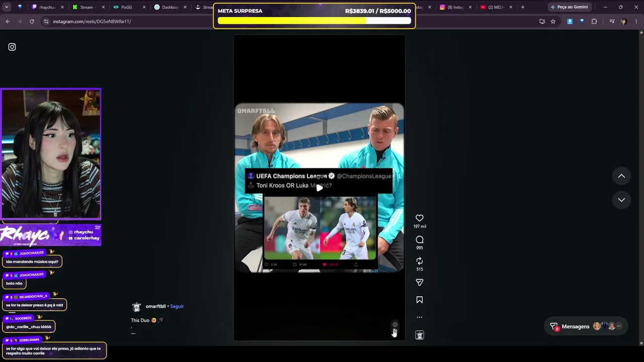
Task: Click the Peça ao Gemini button
Action: click(569, 7)
